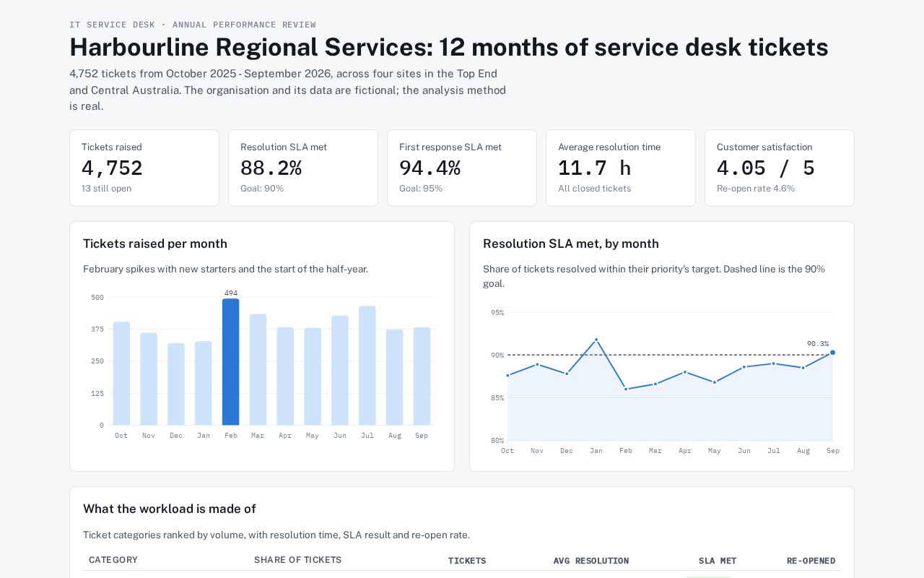Image resolution: width=924 pixels, height=578 pixels.
Task: Click the Resolution SLA met 88.2% value
Action: pyautogui.click(x=271, y=168)
